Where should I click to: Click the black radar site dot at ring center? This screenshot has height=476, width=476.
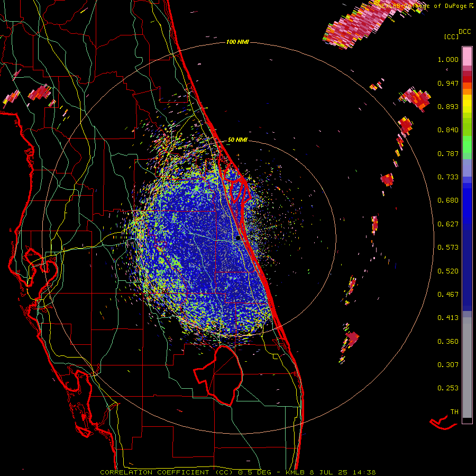click(239, 238)
